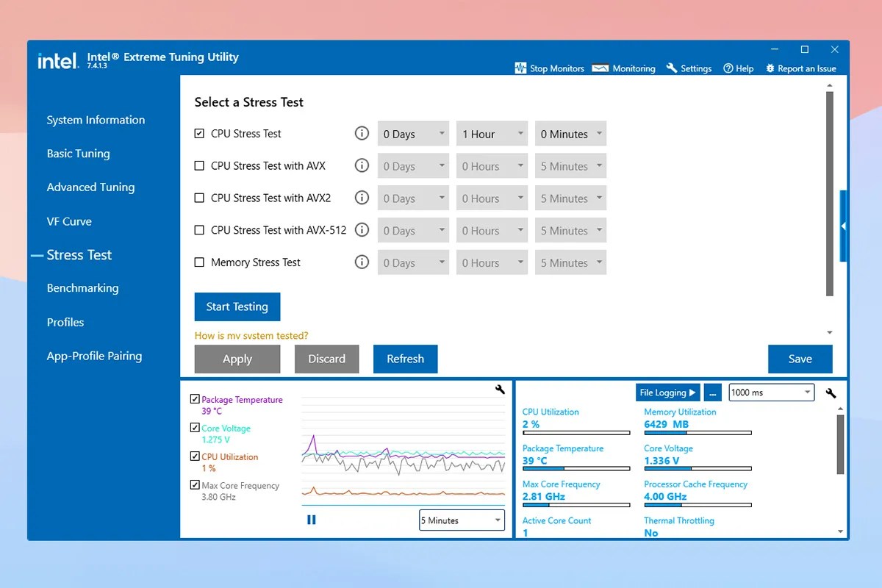882x588 pixels.
Task: Click the CPU Utilization progress bar
Action: 576,433
